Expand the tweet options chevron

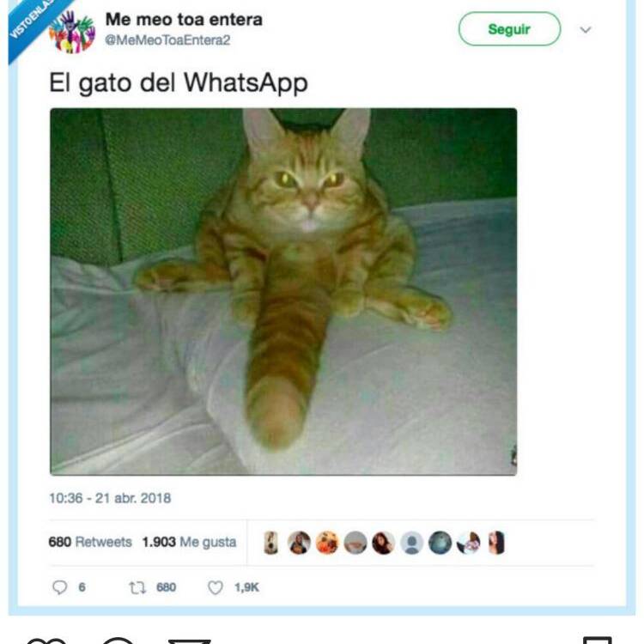point(586,30)
